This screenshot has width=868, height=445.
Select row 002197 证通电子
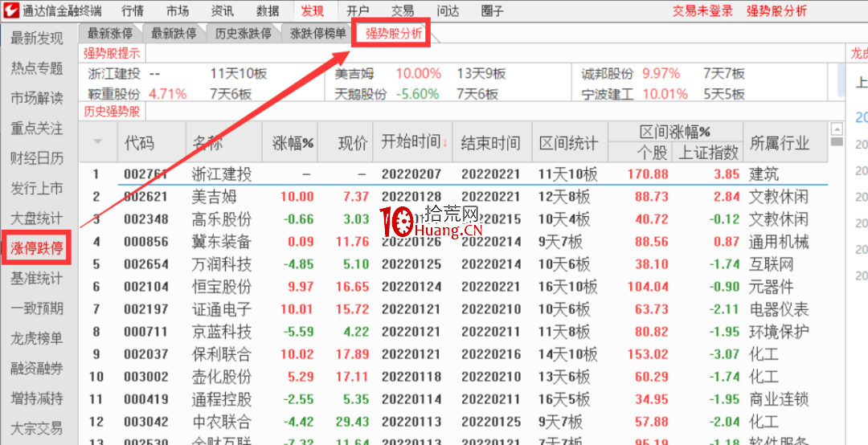coord(453,308)
